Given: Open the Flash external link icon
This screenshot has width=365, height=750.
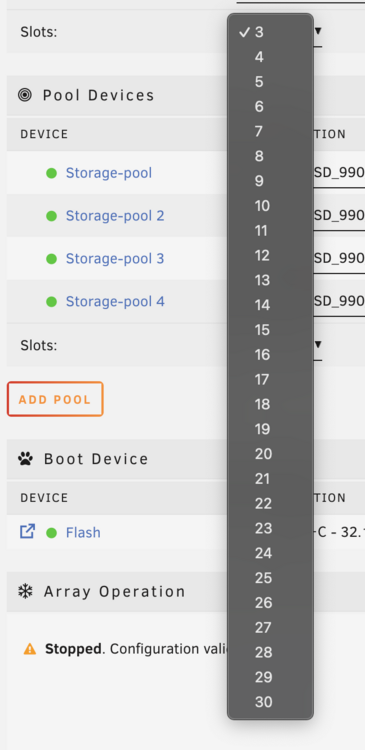Looking at the screenshot, I should coord(27,531).
